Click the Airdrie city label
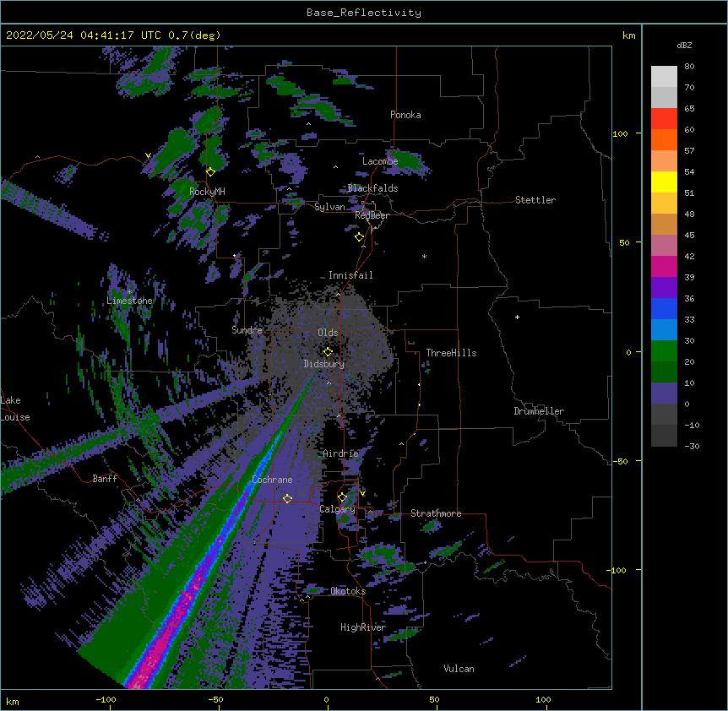The image size is (728, 711). [x=340, y=453]
